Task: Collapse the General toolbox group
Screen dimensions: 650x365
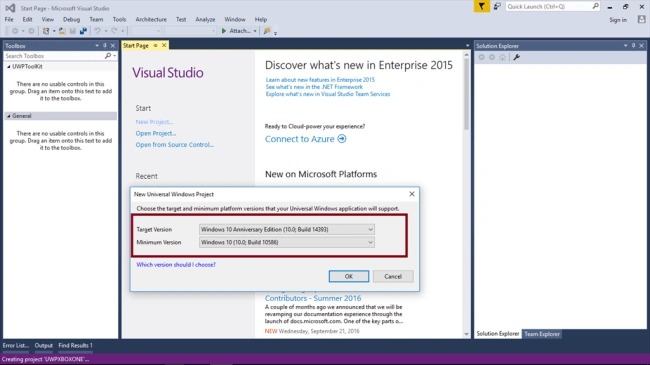Action: (8, 116)
